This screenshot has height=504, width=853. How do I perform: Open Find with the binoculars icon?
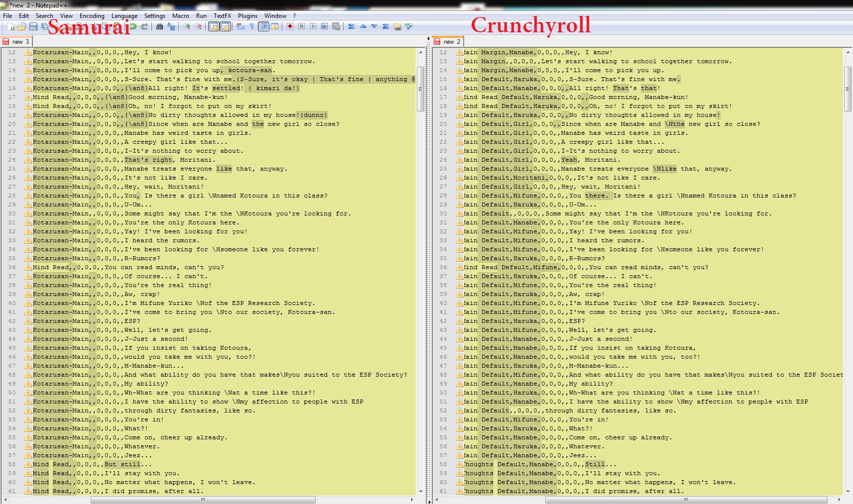(159, 26)
